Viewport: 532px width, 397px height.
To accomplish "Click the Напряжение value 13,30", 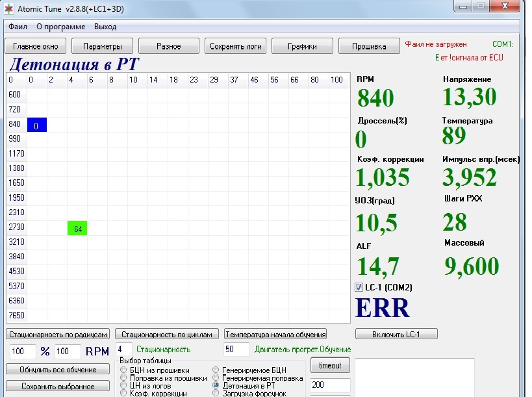I will coord(470,97).
